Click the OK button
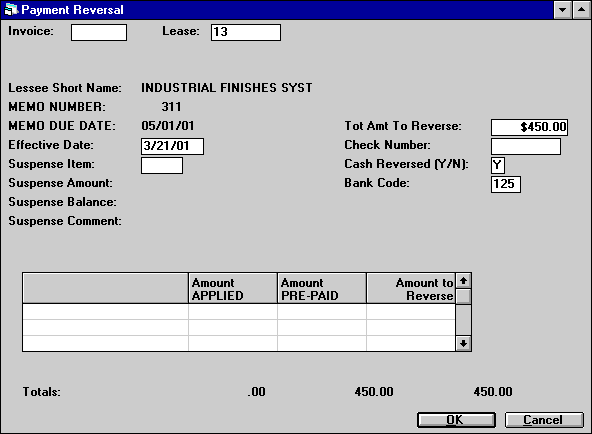This screenshot has width=592, height=434. [456, 420]
